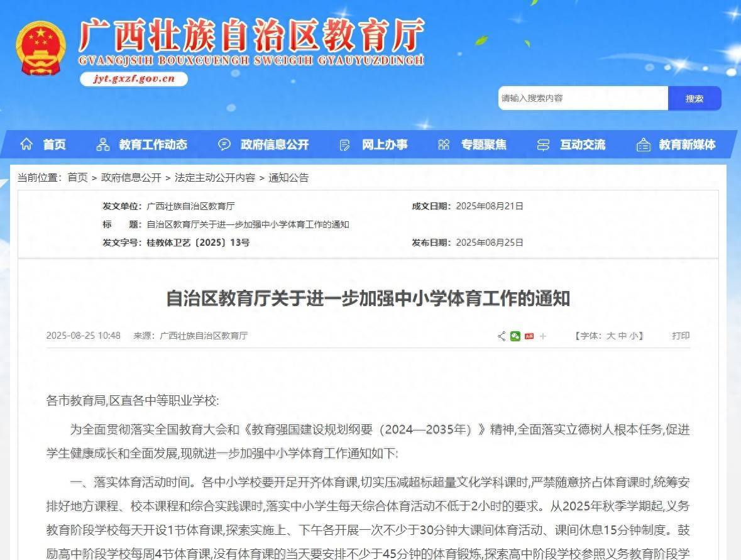Click the national emblem logo
The image size is (741, 560).
coord(41,48)
